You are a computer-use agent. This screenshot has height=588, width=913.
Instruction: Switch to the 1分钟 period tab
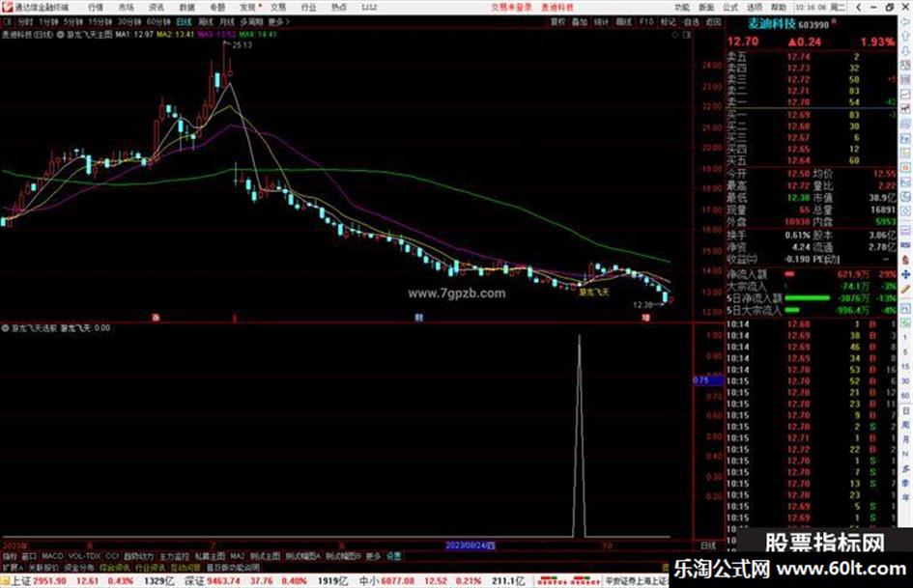48,21
